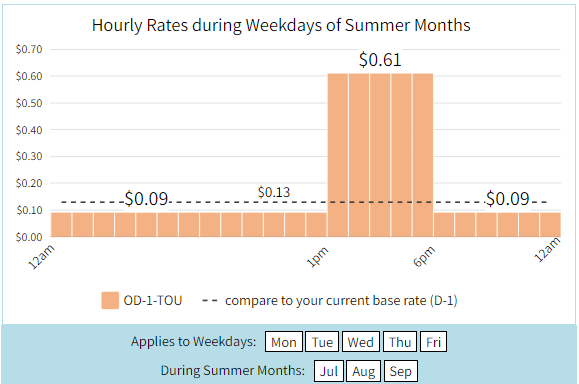Screen dimensions: 579x384
Task: Click the OD-1-TOU legend label
Action: tap(153, 301)
